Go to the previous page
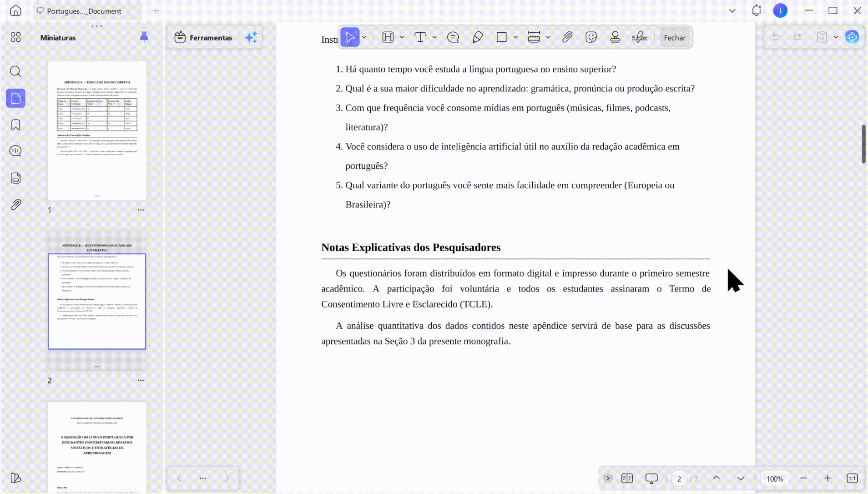This screenshot has height=494, width=868. click(x=717, y=478)
